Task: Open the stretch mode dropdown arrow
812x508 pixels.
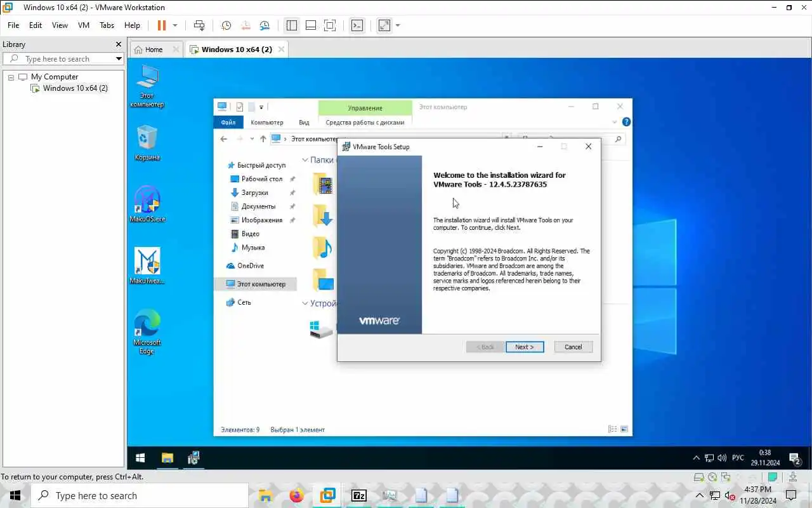Action: pyautogui.click(x=398, y=25)
